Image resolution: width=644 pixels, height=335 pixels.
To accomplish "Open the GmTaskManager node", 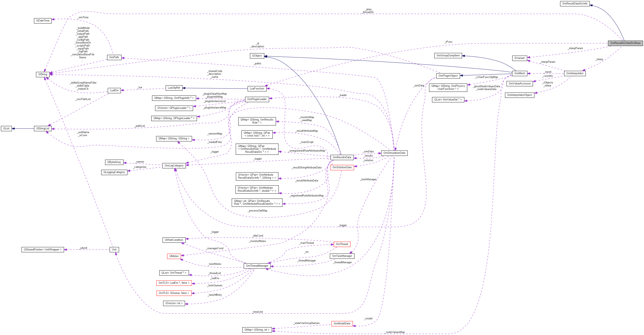I will 342,256.
